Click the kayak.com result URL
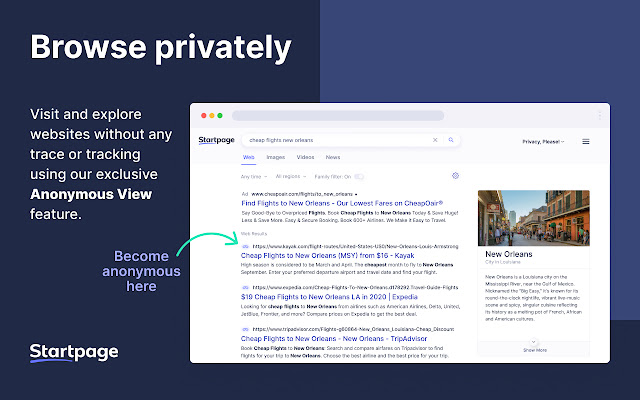The height and width of the screenshot is (400, 640). pyautogui.click(x=356, y=247)
